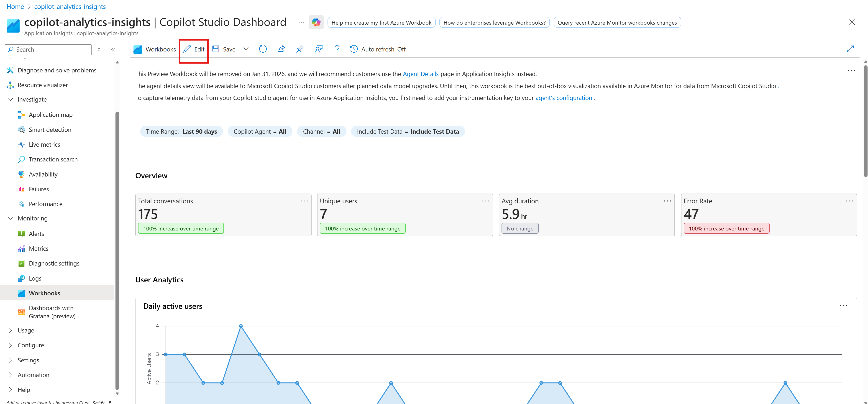Click Help me create my first Azure Workbook
Image resolution: width=868 pixels, height=404 pixels.
(x=381, y=22)
